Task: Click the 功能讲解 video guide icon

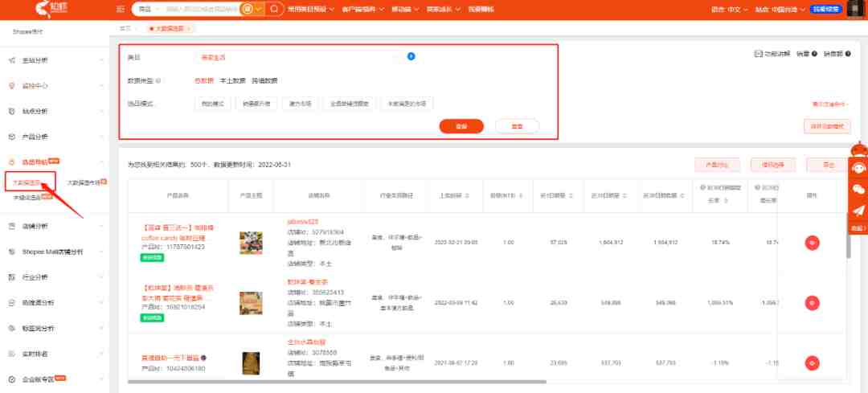Action: click(x=758, y=54)
